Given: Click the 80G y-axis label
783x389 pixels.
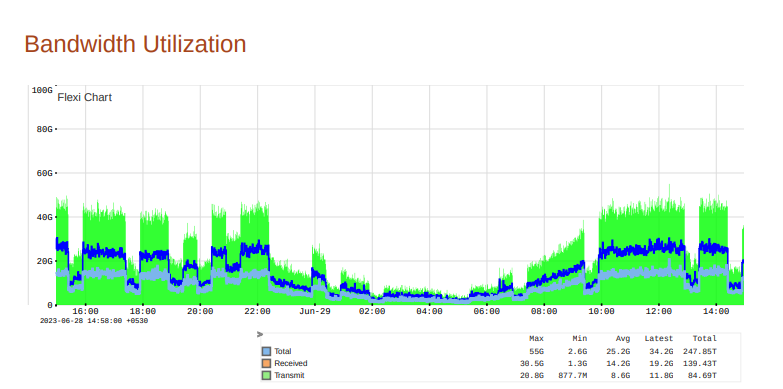Looking at the screenshot, I should pos(44,129).
